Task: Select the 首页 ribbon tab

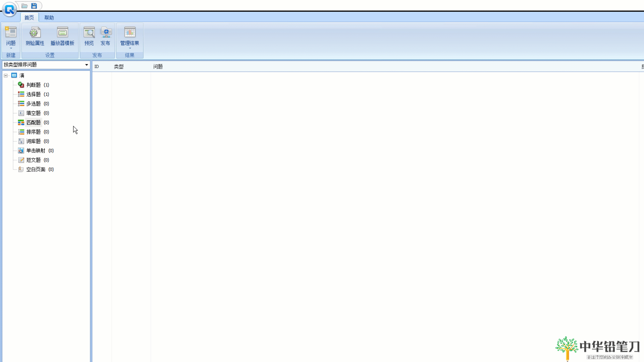Action: (29, 17)
